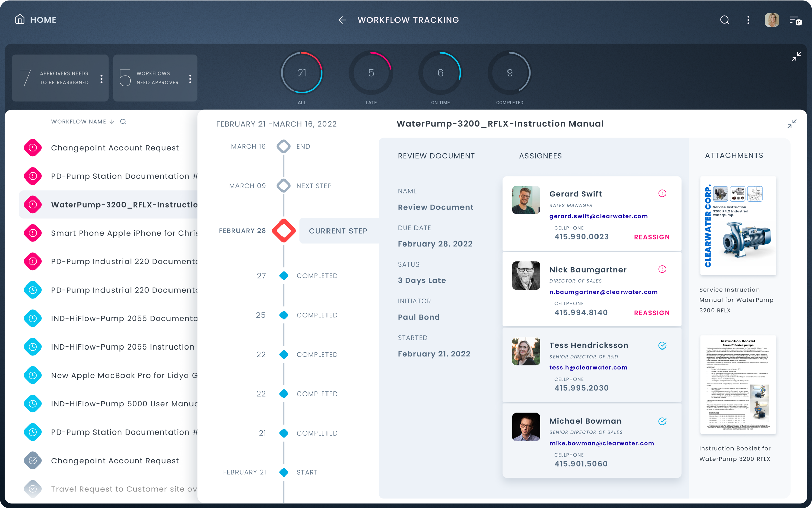Click the Home house icon

tap(20, 19)
